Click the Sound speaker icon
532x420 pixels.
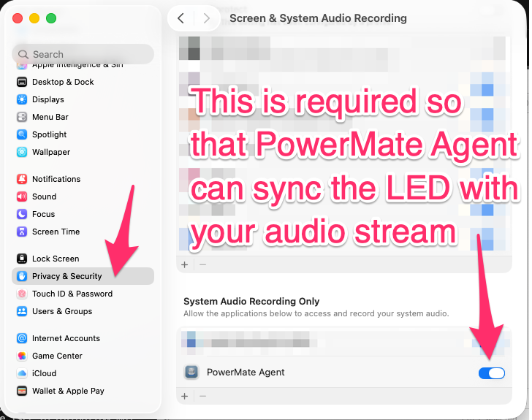tap(22, 196)
